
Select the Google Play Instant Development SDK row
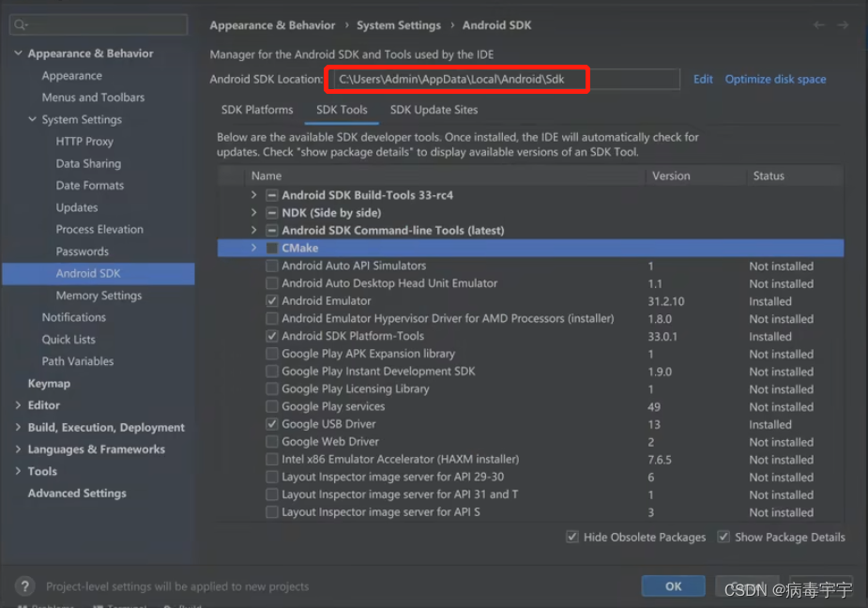point(530,372)
